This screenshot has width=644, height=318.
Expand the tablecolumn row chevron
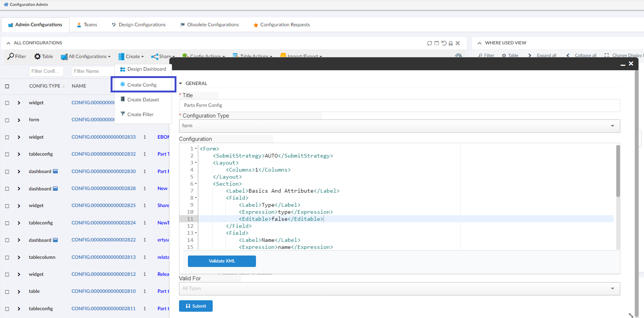pos(19,257)
